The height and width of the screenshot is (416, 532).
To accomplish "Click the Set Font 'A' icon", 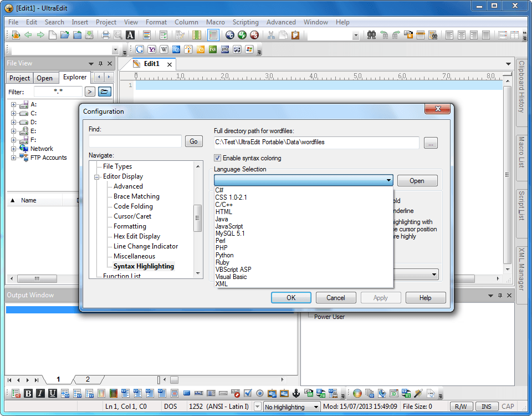I will 130,34.
